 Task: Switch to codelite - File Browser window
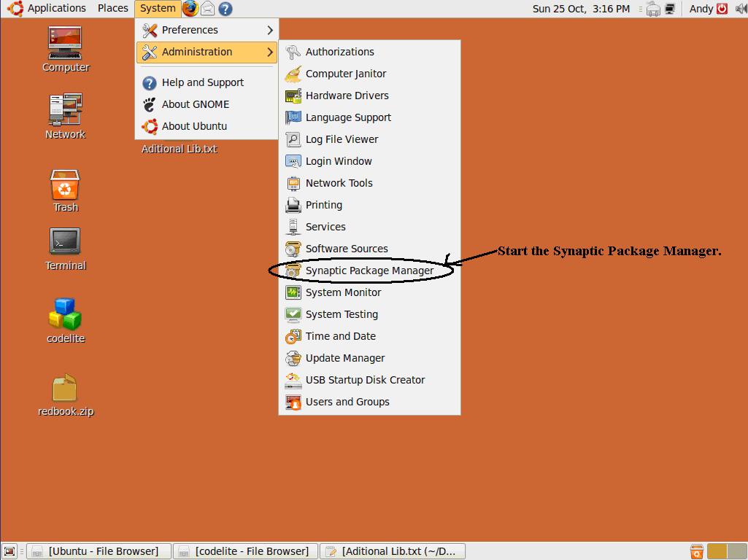tap(245, 551)
